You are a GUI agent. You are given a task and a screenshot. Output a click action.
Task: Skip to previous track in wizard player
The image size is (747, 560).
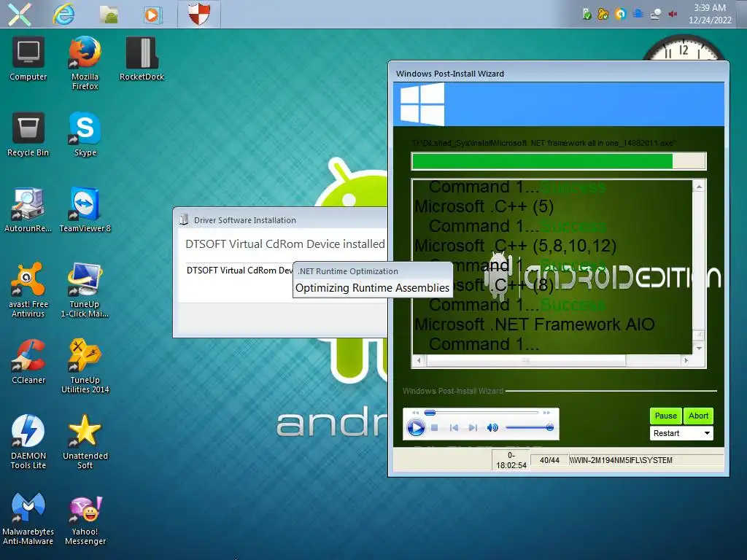click(454, 427)
